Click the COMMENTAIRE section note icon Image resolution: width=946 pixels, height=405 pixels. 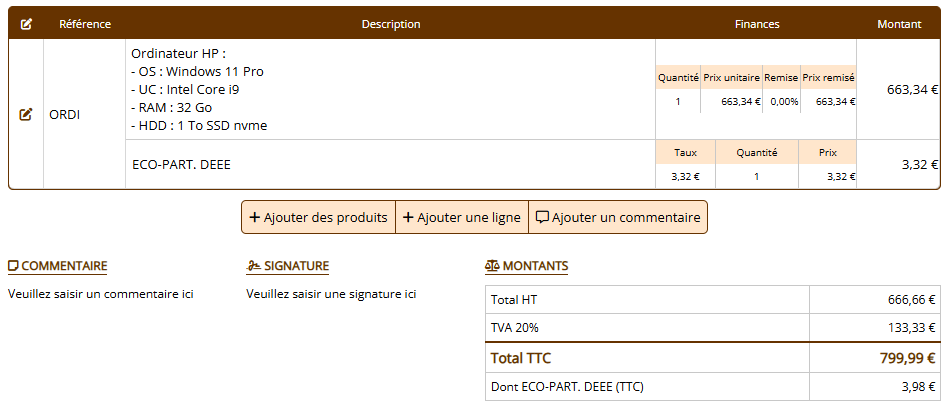(13, 266)
